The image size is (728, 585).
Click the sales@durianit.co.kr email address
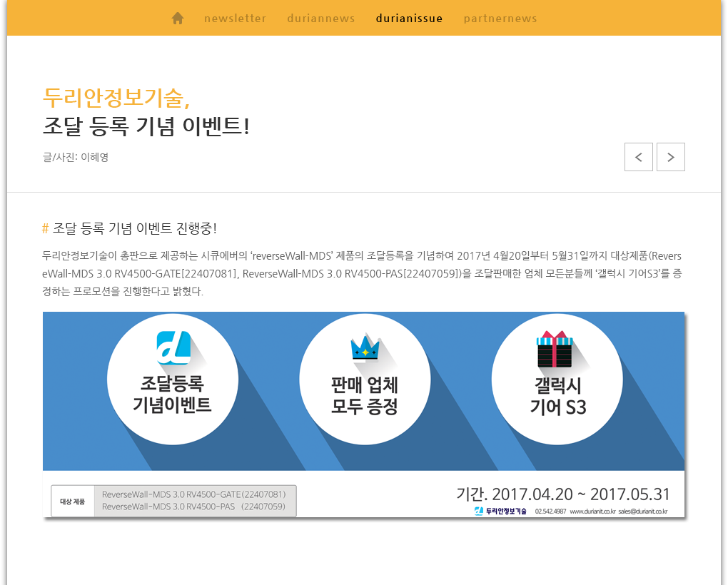click(643, 512)
